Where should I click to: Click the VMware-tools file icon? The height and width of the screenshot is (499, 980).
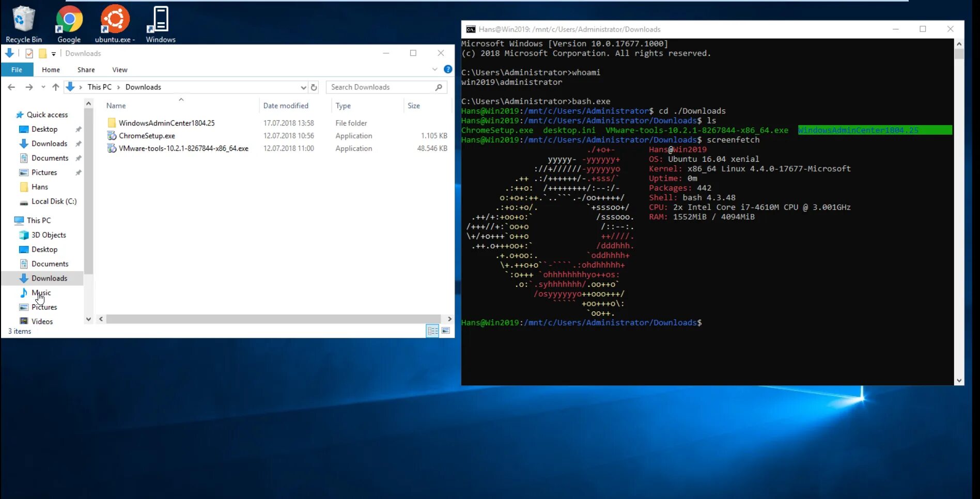[x=112, y=148]
